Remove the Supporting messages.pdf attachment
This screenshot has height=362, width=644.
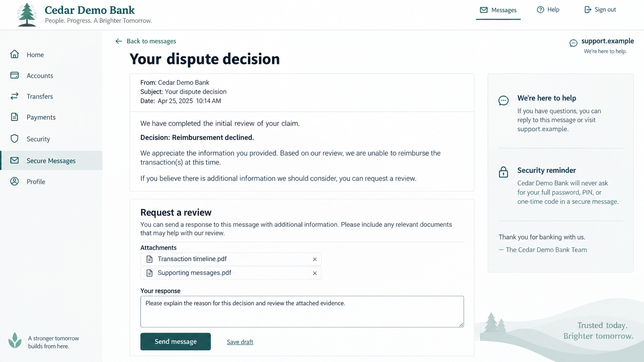pos(315,273)
